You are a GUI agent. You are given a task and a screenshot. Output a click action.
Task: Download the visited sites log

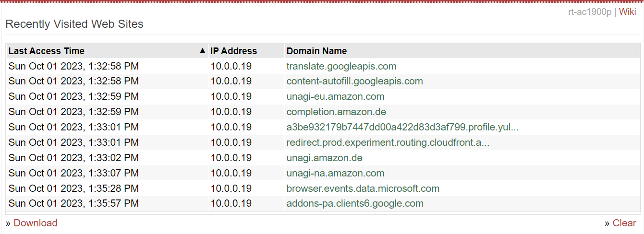(x=36, y=223)
